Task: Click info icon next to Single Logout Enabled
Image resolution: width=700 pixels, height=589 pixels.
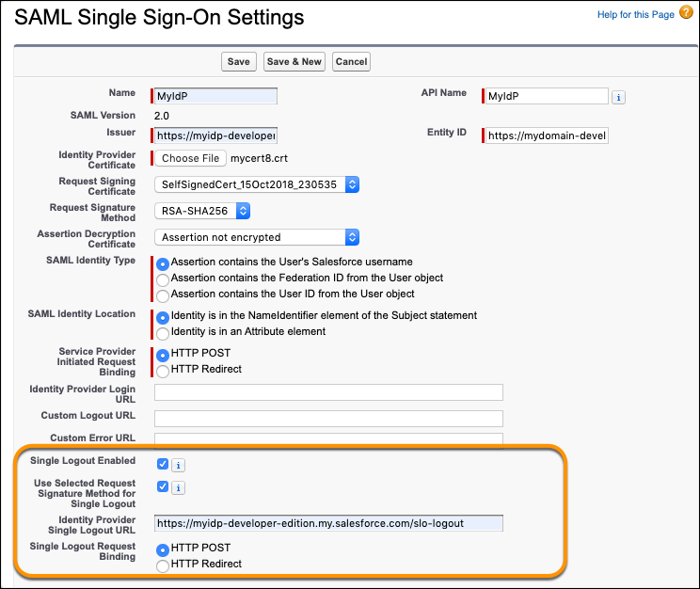Action: (179, 464)
